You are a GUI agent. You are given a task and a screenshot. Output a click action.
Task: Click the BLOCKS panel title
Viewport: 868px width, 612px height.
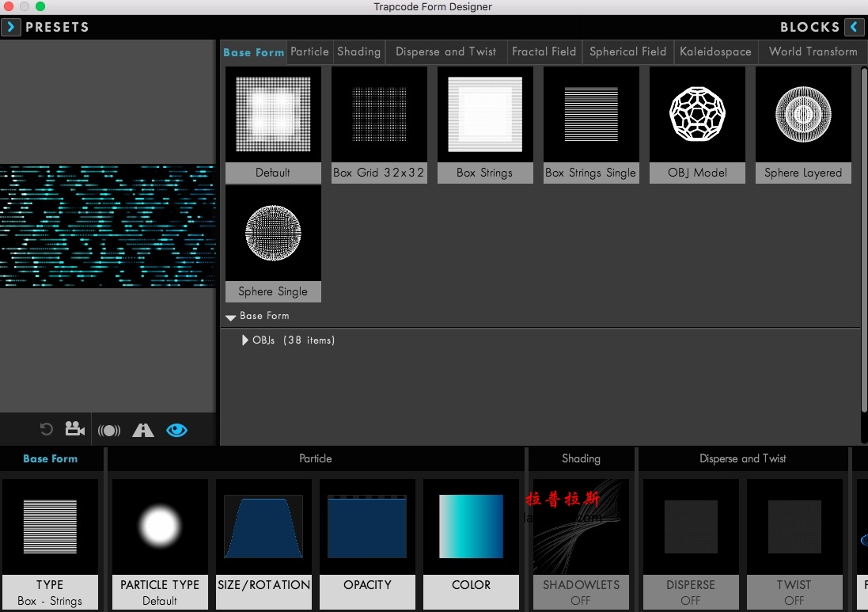[x=810, y=27]
